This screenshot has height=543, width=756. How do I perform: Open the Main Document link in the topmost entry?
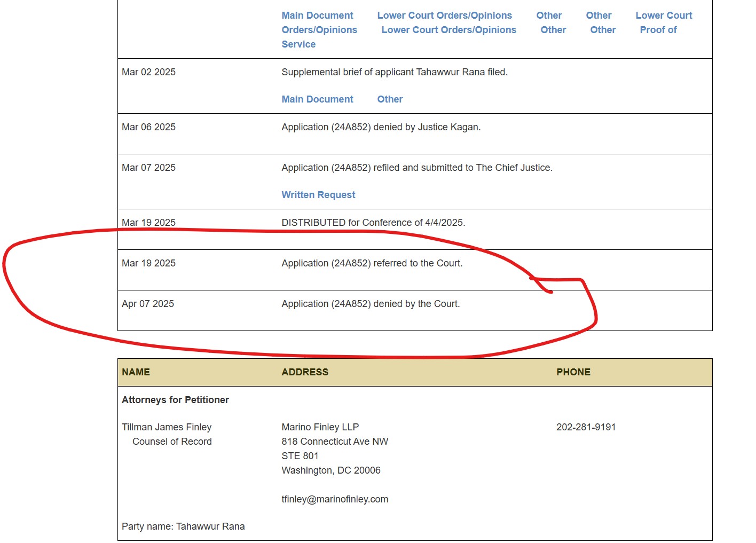click(x=317, y=15)
